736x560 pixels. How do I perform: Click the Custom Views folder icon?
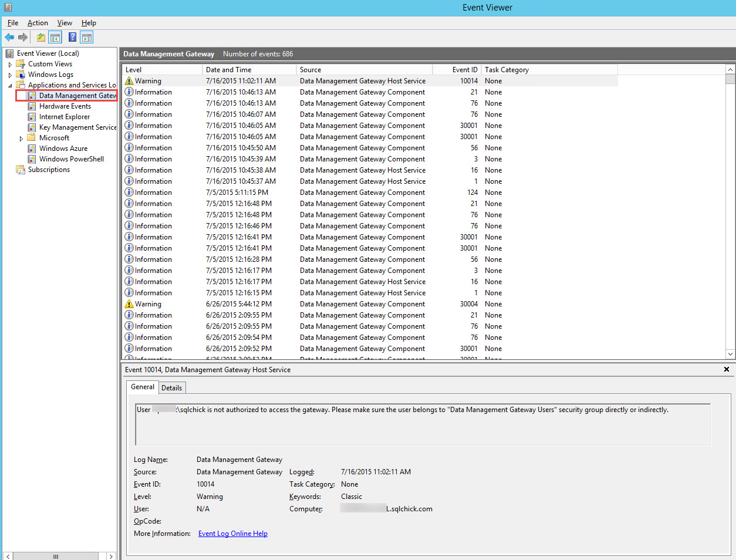point(21,64)
